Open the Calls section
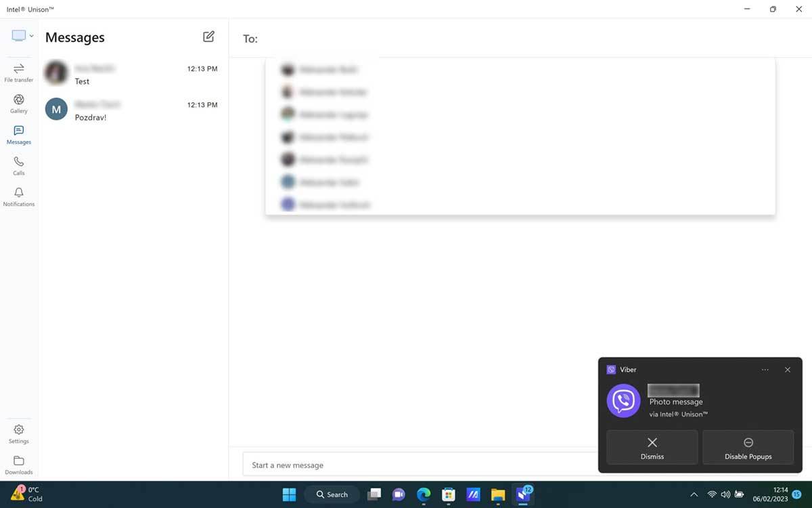 (18, 166)
